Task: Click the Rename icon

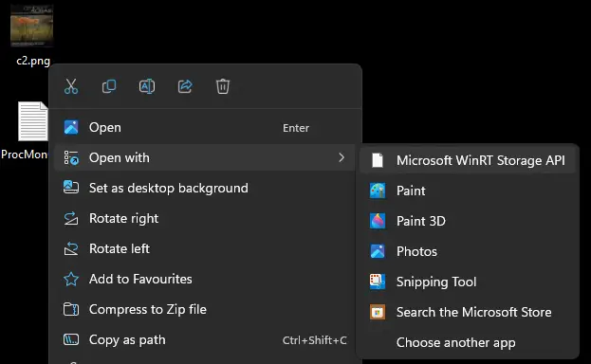Action: (147, 86)
